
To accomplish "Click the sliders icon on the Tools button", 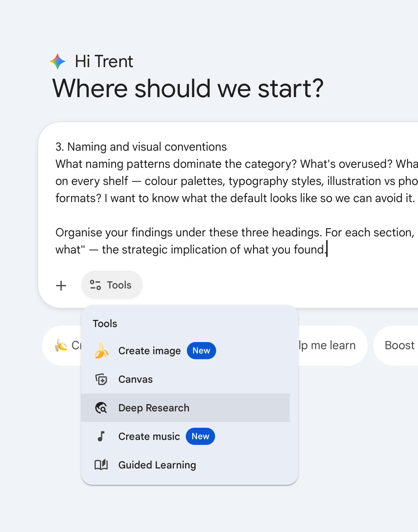I will click(95, 285).
